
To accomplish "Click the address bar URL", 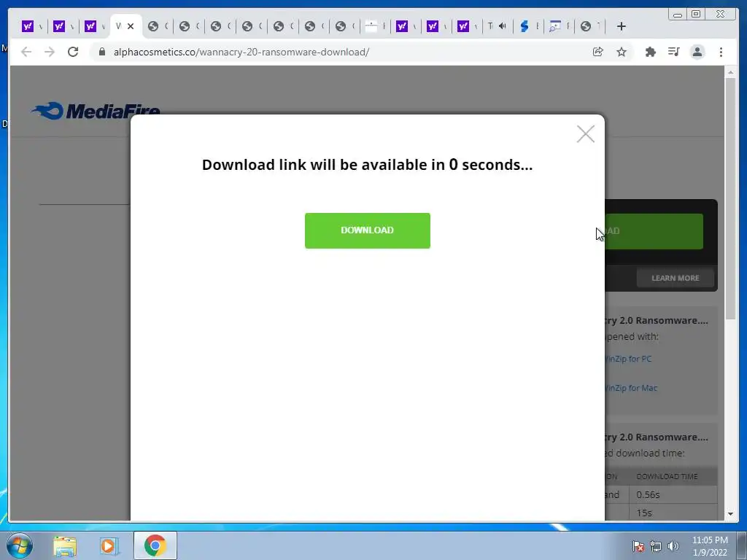I will [241, 52].
